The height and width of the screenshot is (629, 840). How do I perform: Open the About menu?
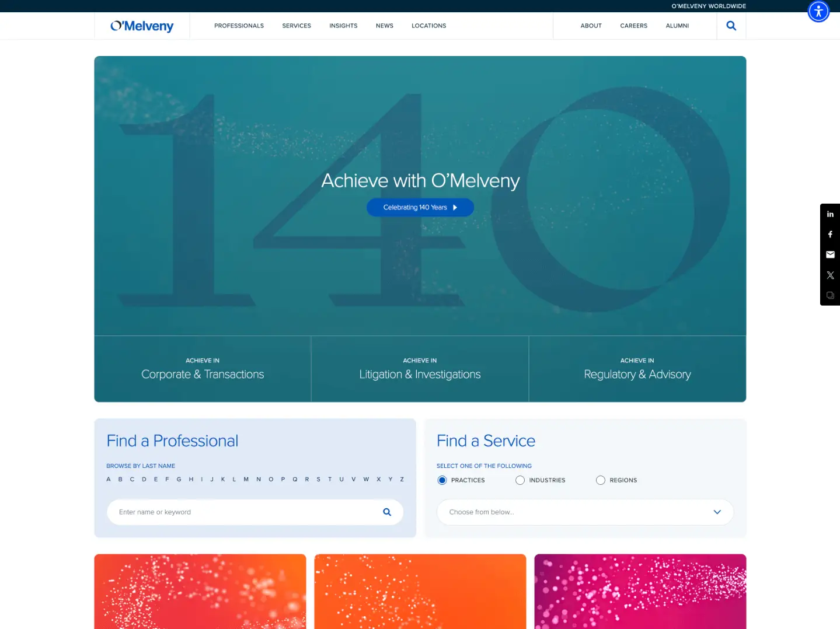591,26
